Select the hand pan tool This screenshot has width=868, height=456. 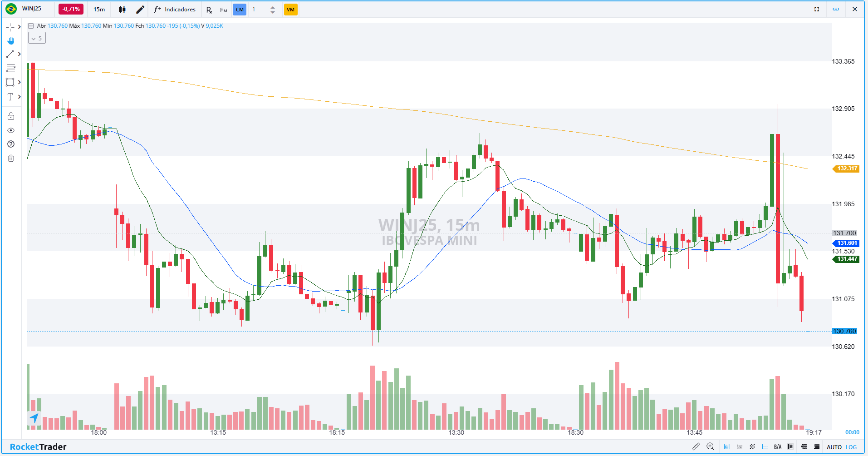(10, 41)
